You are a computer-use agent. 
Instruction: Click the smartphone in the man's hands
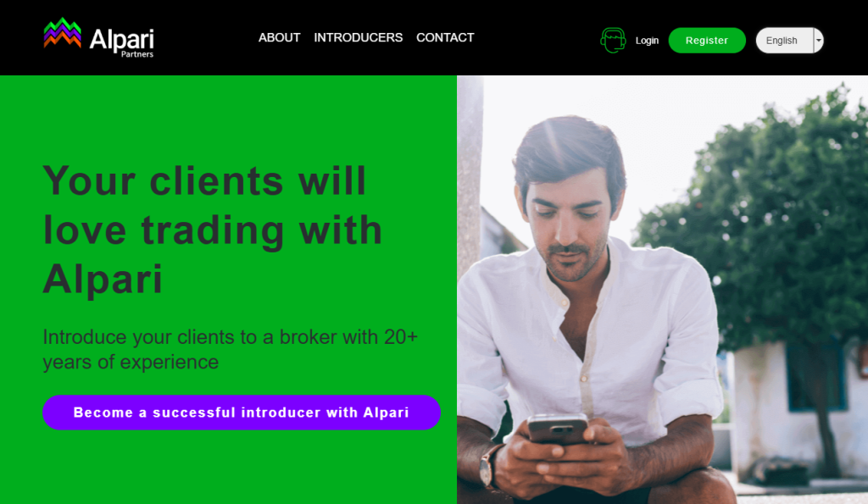coord(558,429)
